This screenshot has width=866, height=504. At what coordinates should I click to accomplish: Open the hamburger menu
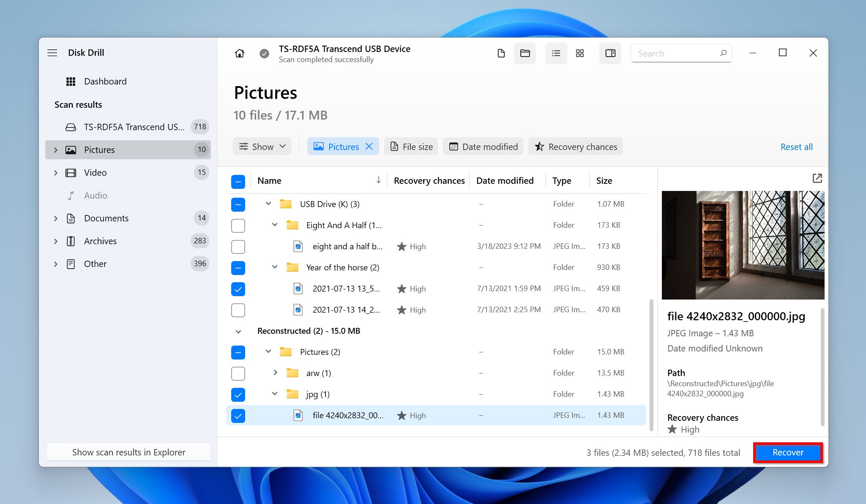(x=52, y=52)
